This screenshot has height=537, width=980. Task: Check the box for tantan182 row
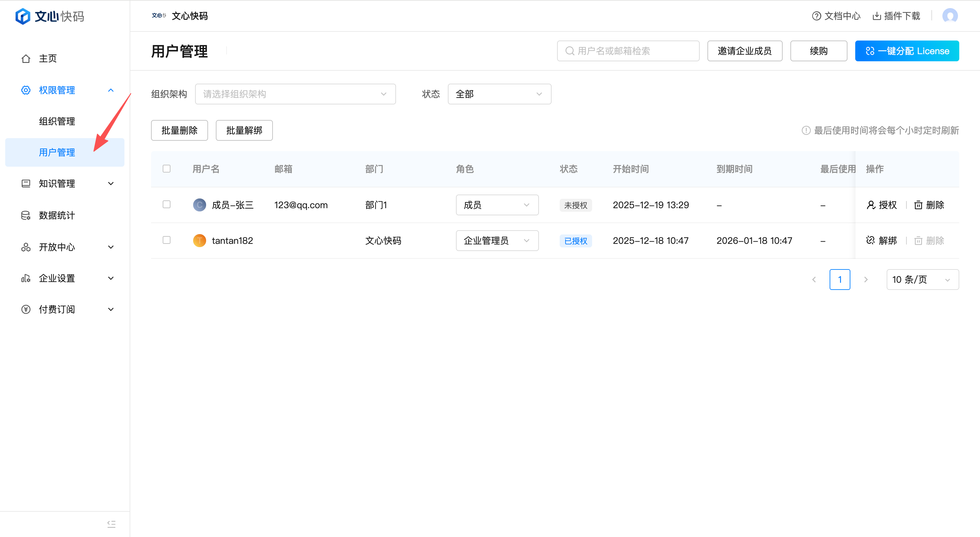pyautogui.click(x=166, y=240)
